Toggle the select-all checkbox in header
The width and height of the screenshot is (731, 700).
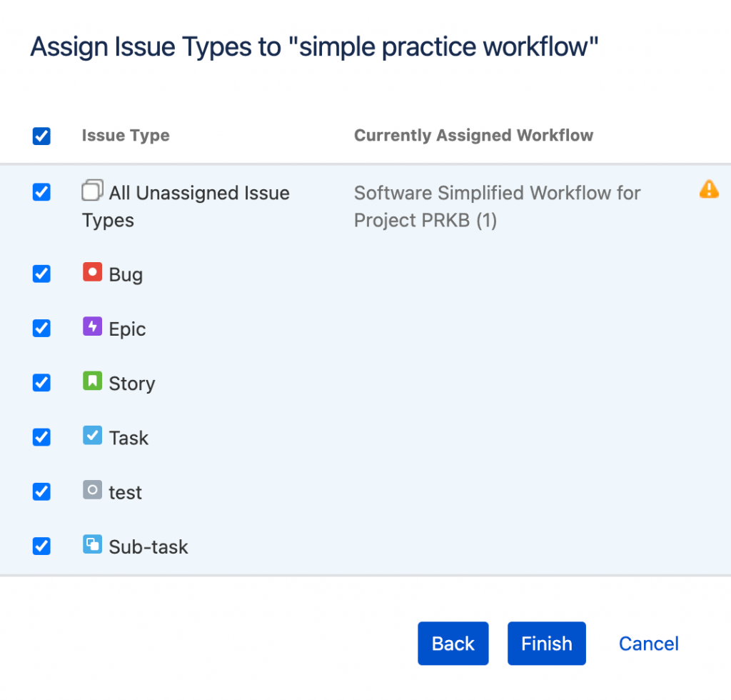click(x=41, y=136)
